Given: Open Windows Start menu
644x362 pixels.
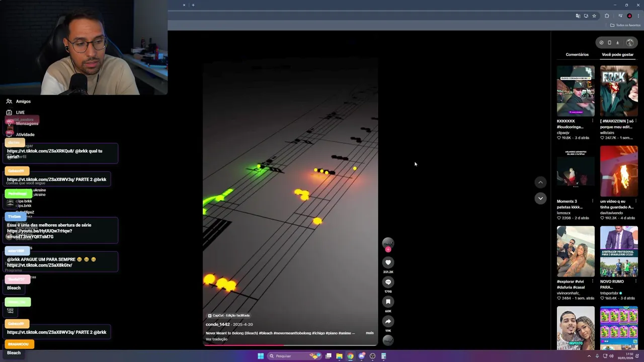Looking at the screenshot, I should (261, 356).
